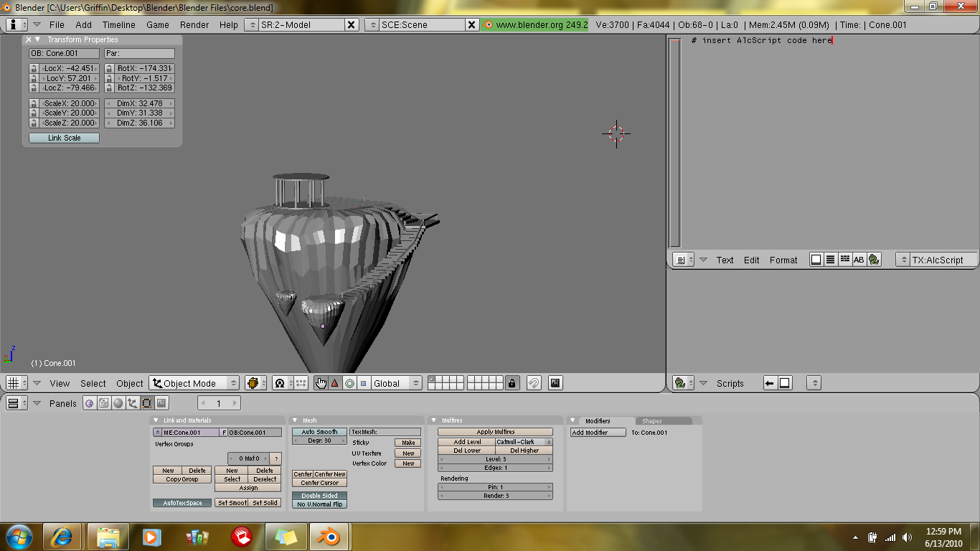Open the Global orientation dropdown
Image resolution: width=980 pixels, height=551 pixels.
click(x=397, y=383)
